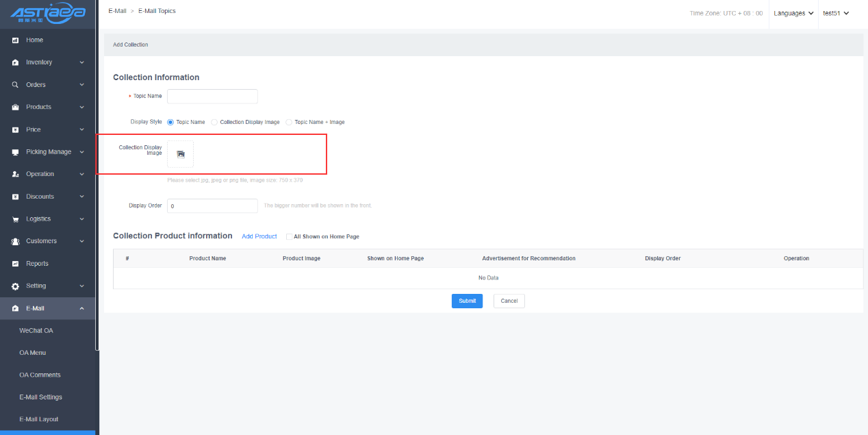Open the Languages dropdown
The height and width of the screenshot is (435, 868).
(793, 13)
